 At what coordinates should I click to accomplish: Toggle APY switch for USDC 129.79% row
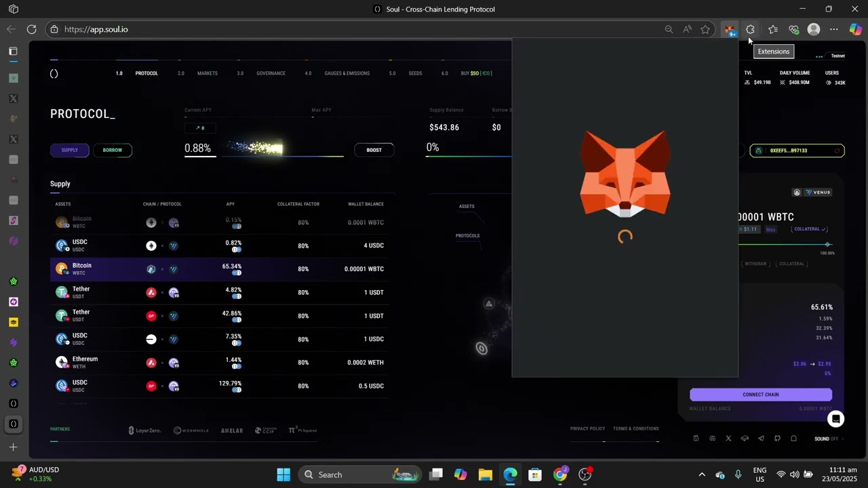(237, 390)
